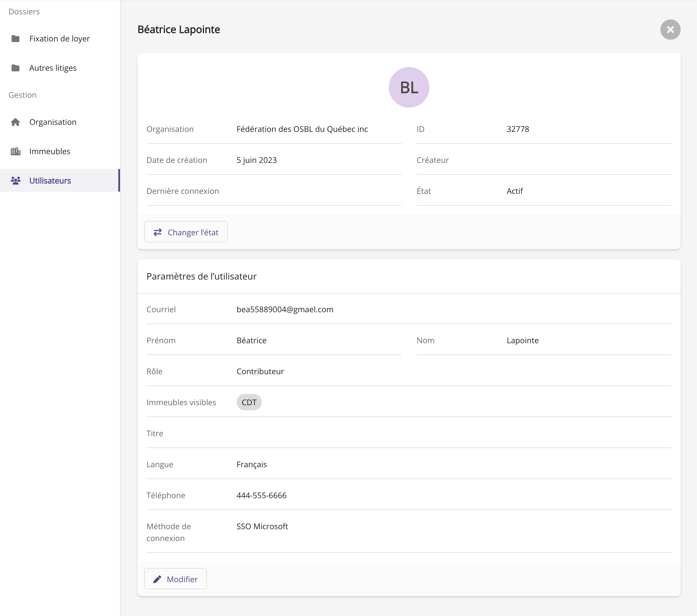The image size is (697, 616).
Task: Select Utilisateurs in the sidebar
Action: (x=50, y=180)
